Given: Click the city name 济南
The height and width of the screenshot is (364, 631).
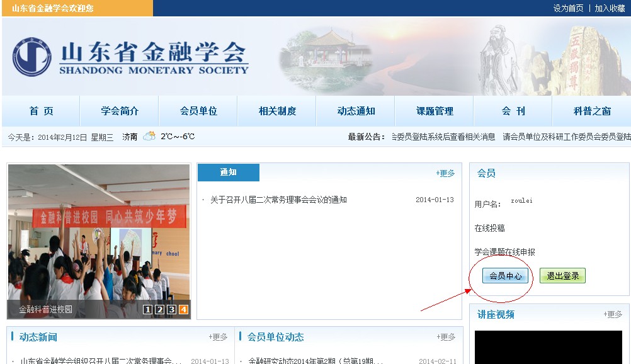Looking at the screenshot, I should [x=130, y=137].
